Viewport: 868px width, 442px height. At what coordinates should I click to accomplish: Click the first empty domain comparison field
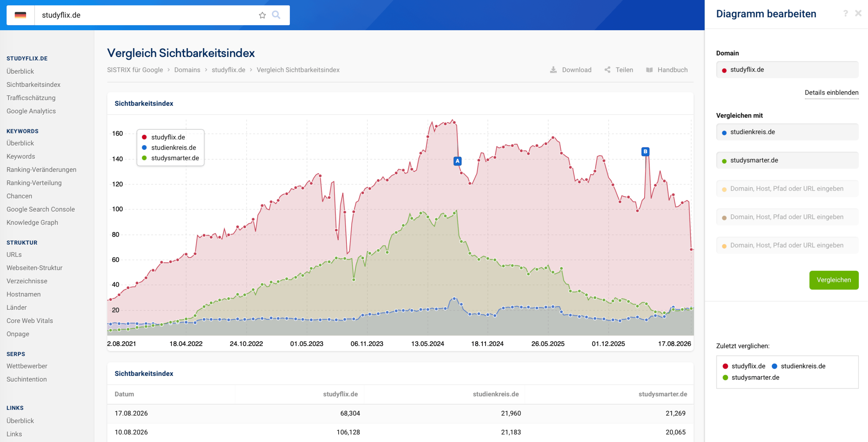pos(787,189)
